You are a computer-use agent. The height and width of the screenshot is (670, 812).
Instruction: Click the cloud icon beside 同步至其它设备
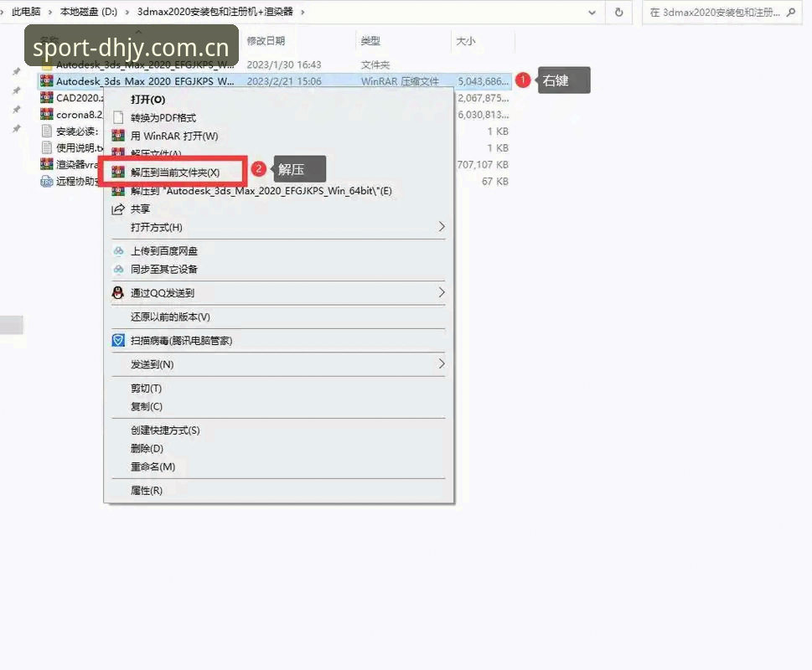pos(119,269)
